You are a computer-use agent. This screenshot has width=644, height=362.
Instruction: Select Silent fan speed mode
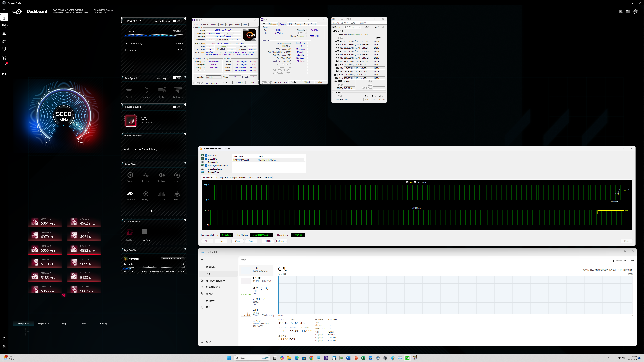click(129, 93)
